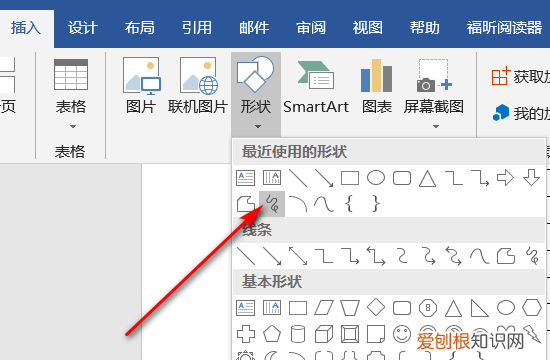The width and height of the screenshot is (550, 360).
Task: Choose the curve tool in 线条 section
Action: pos(480,256)
